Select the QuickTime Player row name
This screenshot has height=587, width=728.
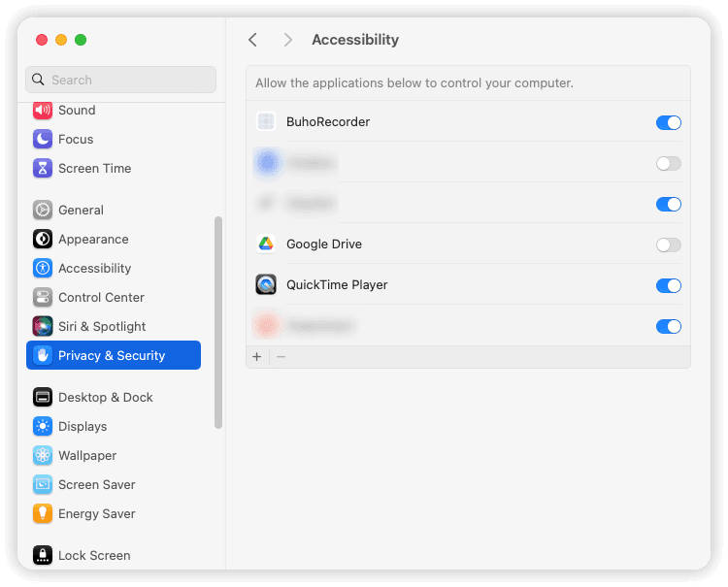pyautogui.click(x=337, y=285)
